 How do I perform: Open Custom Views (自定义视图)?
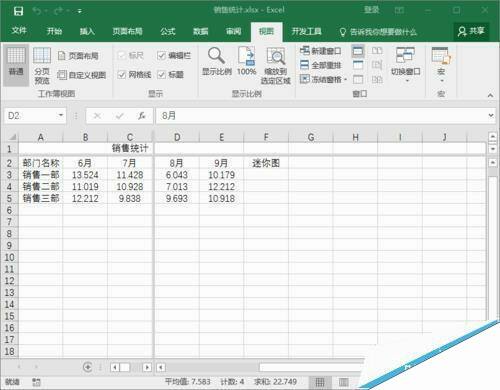click(82, 75)
